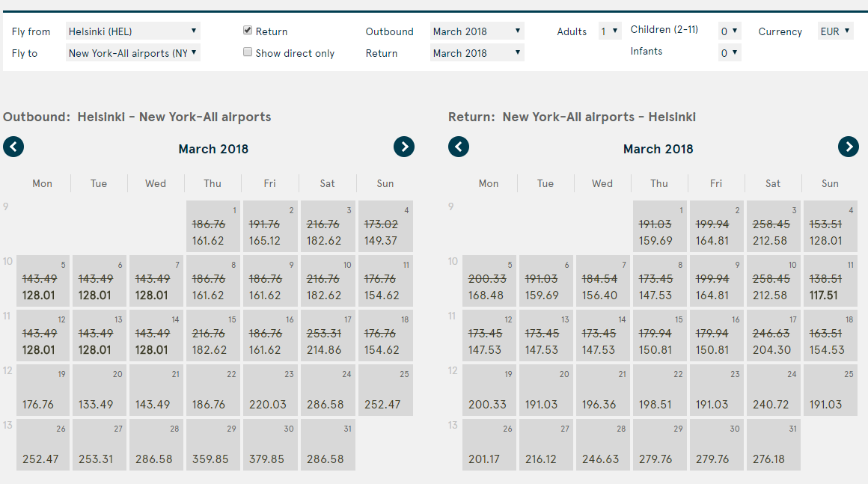Viewport: 868px width, 484px height.
Task: Pick return March 31 fare 276.18
Action: [x=773, y=445]
